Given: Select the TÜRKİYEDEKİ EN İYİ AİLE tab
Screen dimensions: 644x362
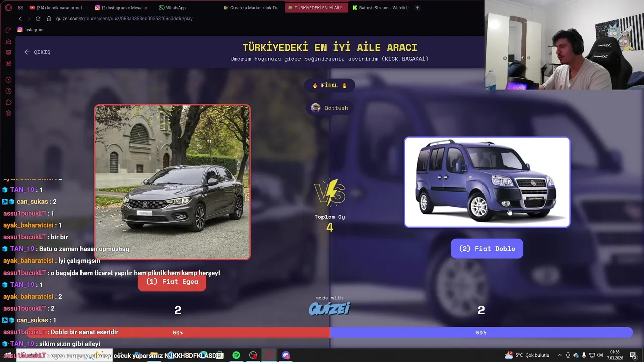Looking at the screenshot, I should (316, 8).
